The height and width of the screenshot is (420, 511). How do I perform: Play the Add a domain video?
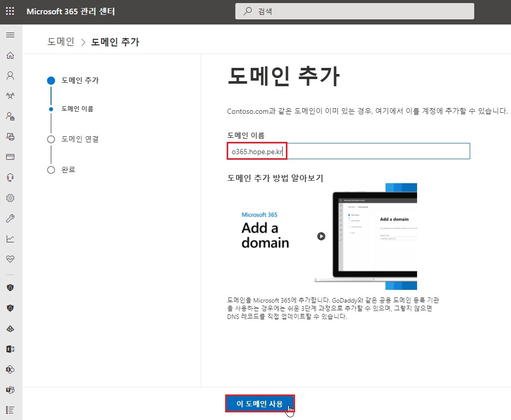[x=321, y=236]
